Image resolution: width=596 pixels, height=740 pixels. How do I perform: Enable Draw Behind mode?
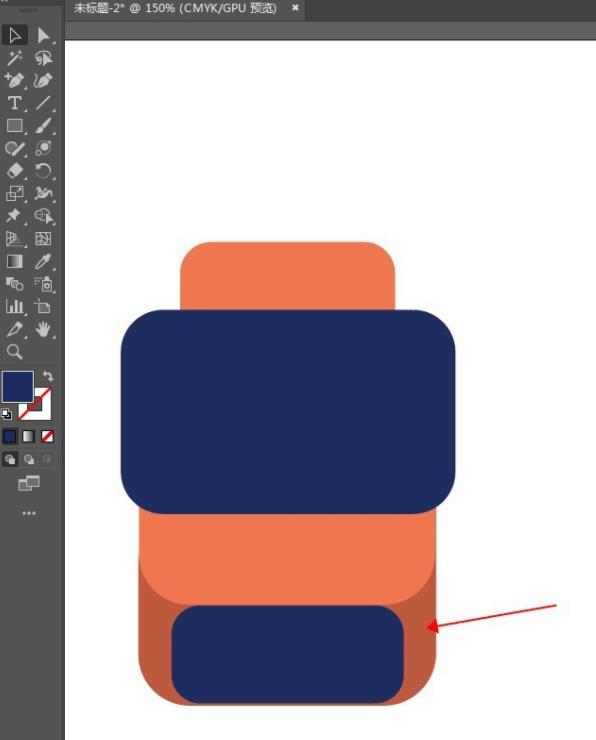(29, 459)
